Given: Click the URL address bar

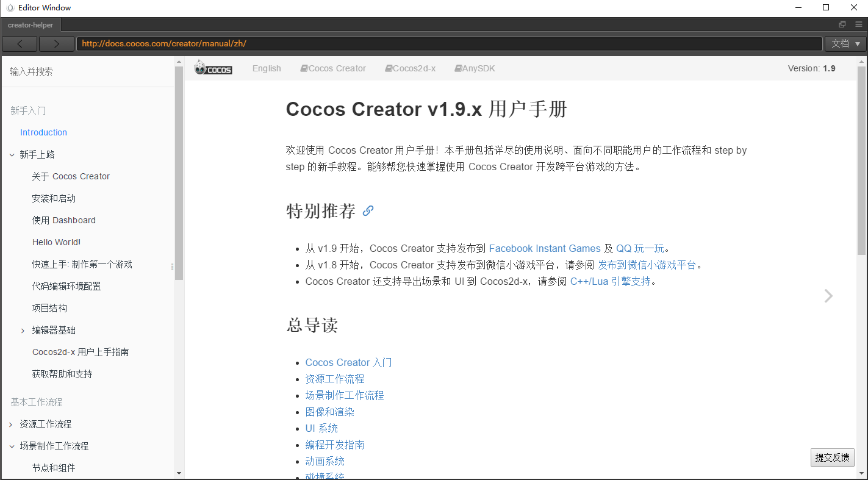Looking at the screenshot, I should tap(449, 44).
